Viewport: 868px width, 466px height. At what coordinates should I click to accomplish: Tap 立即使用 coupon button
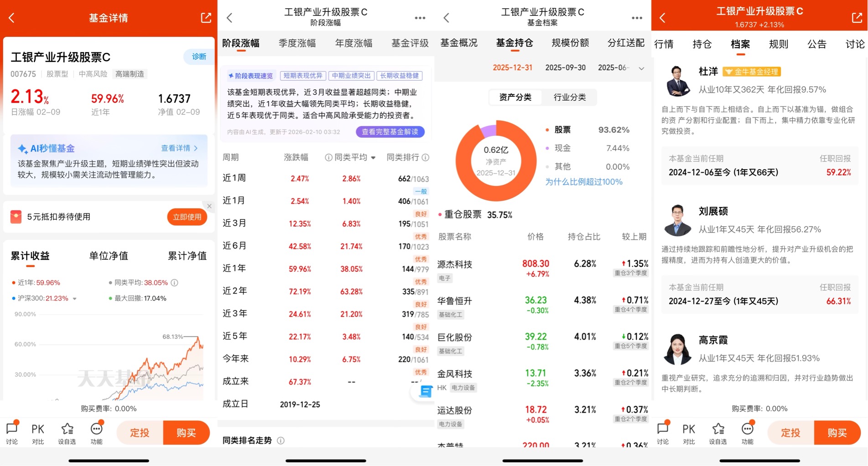pos(187,217)
